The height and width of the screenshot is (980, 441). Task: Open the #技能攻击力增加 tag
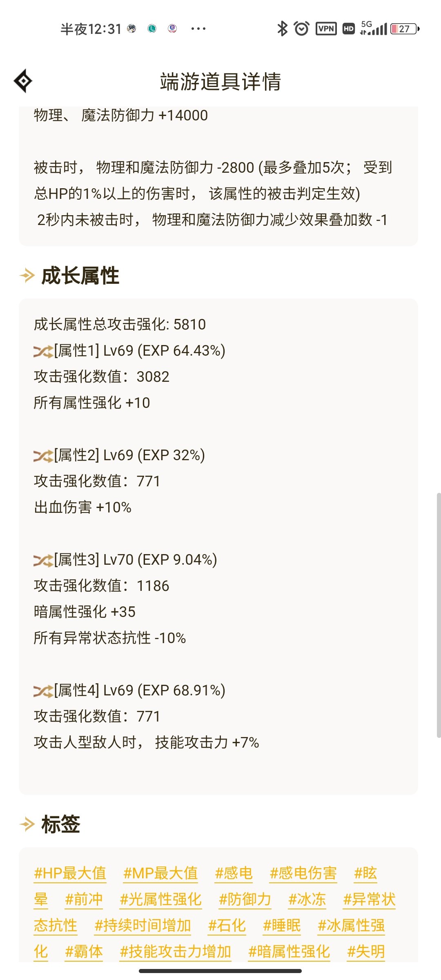176,952
